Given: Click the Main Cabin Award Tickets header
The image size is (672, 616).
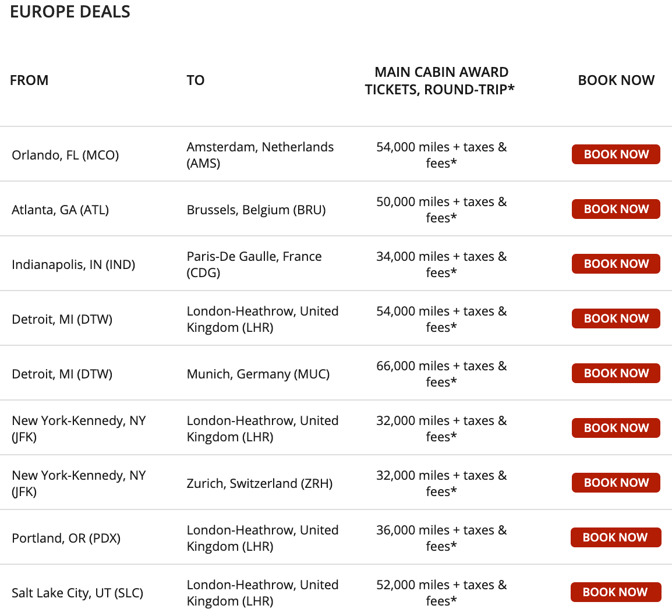Looking at the screenshot, I should tap(440, 80).
